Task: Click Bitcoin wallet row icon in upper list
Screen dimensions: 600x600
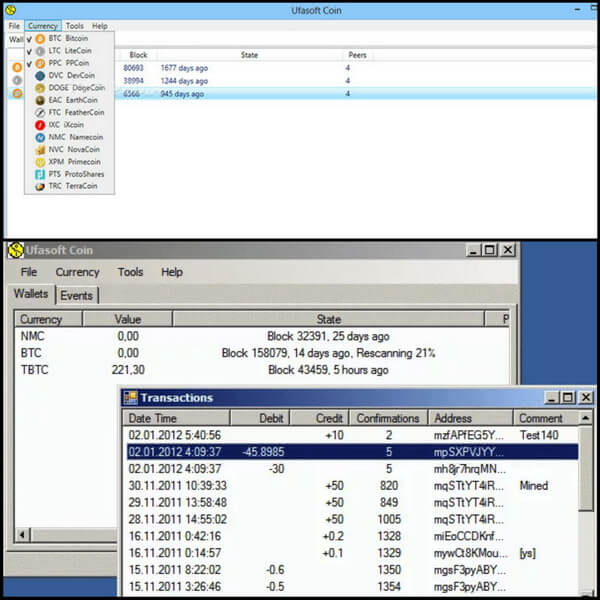Action: click(x=17, y=68)
